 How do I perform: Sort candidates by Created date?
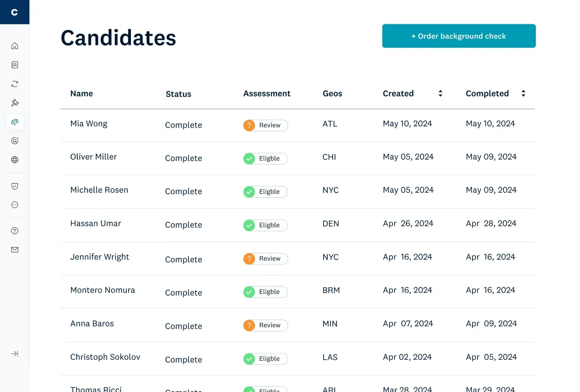[x=440, y=94]
